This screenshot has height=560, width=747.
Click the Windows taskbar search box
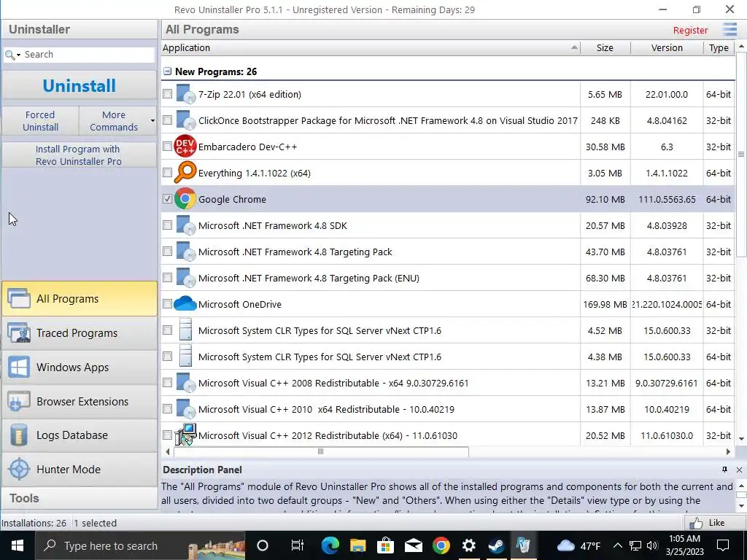click(x=141, y=545)
